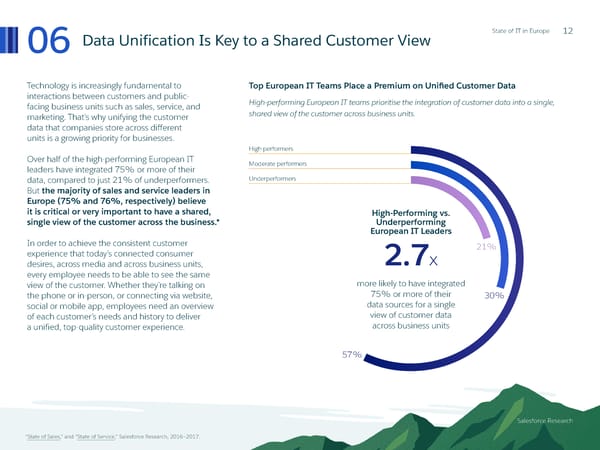The width and height of the screenshot is (600, 450).
Task: Click the 30% data label
Action: pyautogui.click(x=493, y=295)
